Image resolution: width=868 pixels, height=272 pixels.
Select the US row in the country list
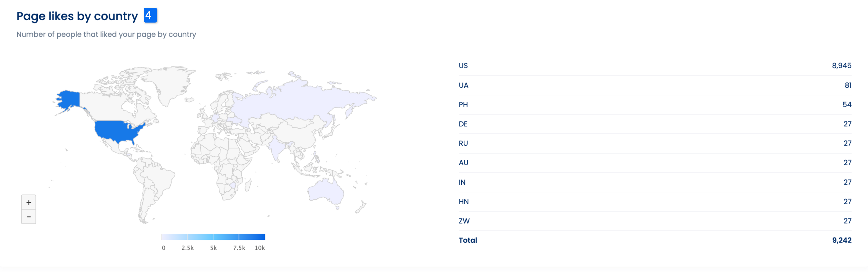[655, 66]
